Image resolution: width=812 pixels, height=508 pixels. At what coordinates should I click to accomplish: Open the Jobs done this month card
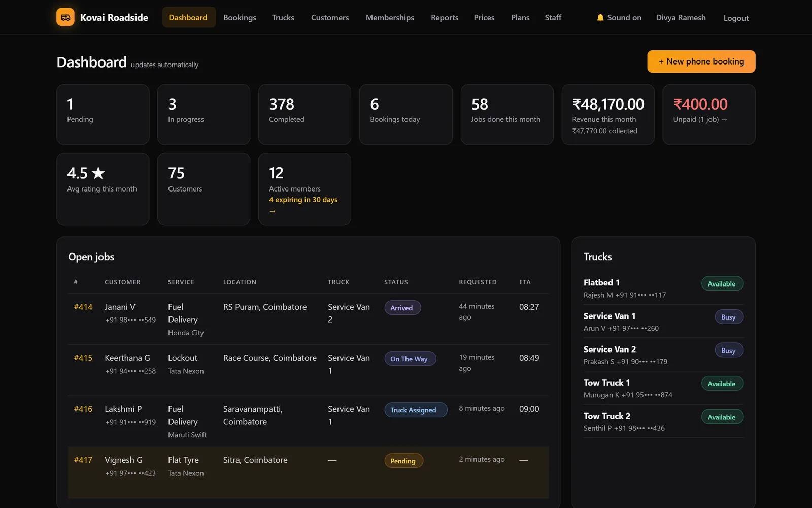[x=507, y=114]
